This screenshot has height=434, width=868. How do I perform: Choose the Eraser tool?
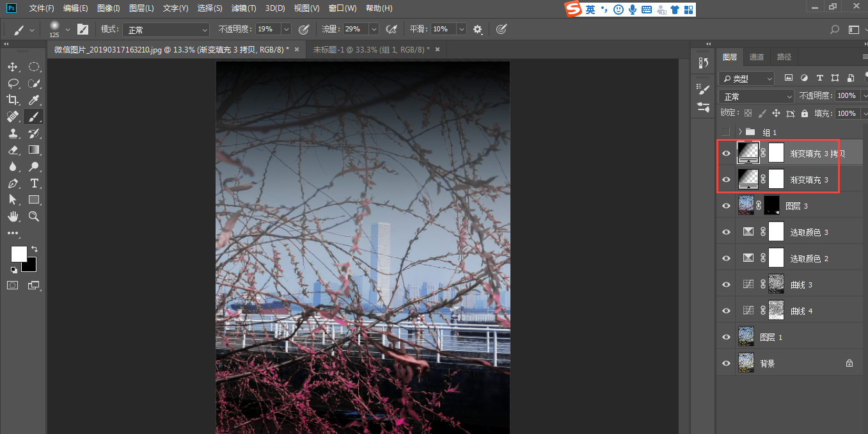13,150
